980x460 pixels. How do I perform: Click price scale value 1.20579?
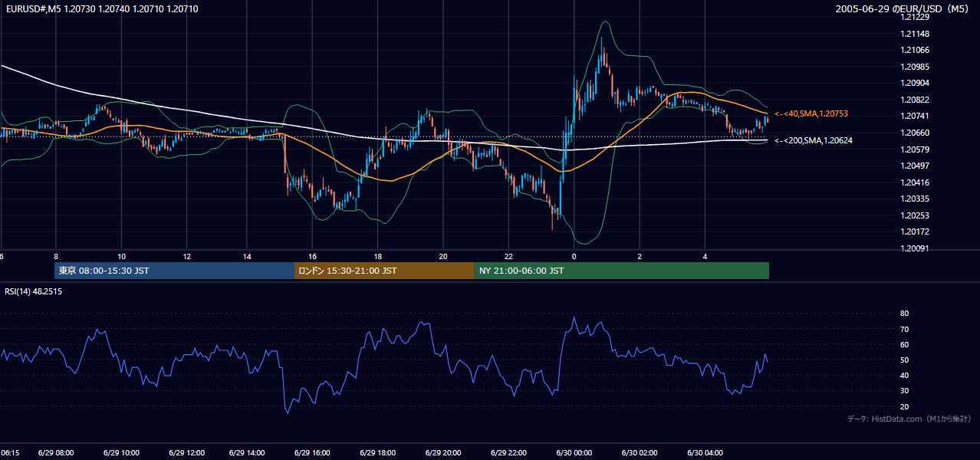914,149
